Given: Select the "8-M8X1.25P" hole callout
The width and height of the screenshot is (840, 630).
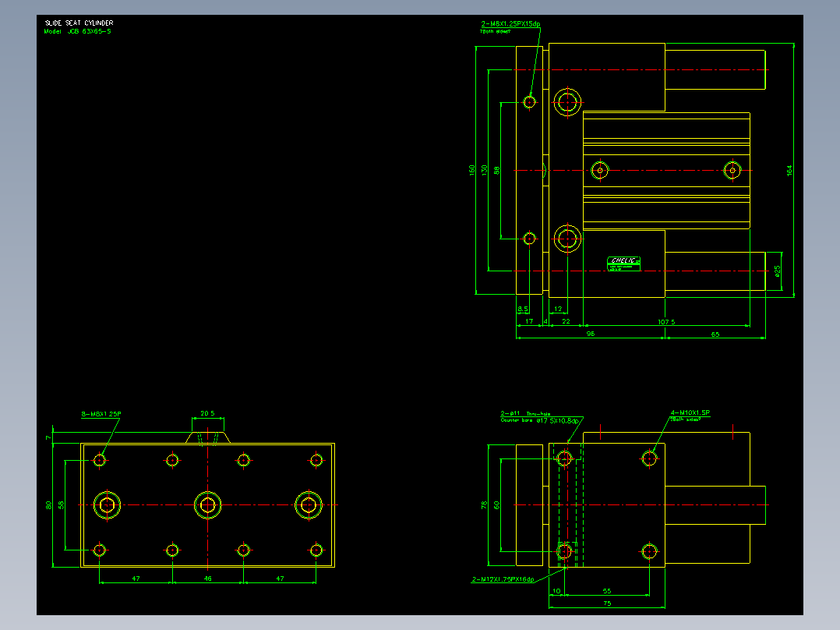Looking at the screenshot, I should [x=101, y=414].
